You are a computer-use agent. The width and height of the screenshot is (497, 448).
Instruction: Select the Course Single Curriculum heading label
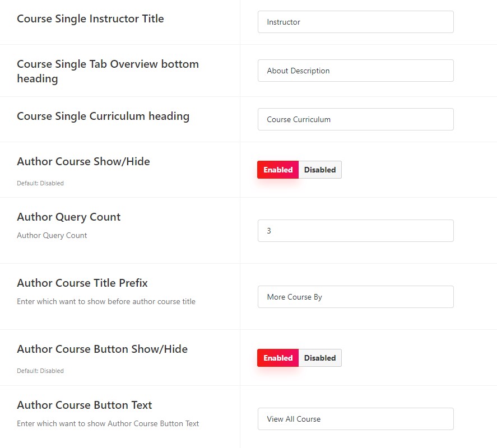pyautogui.click(x=103, y=116)
